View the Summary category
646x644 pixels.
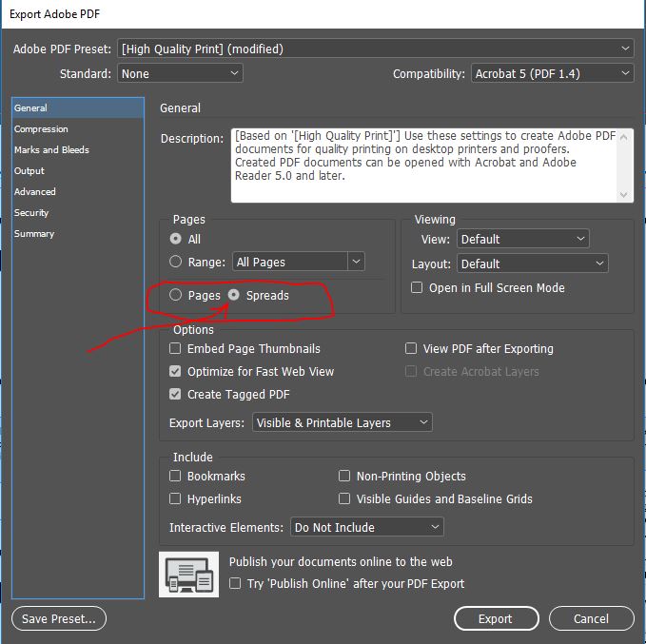coord(78,234)
